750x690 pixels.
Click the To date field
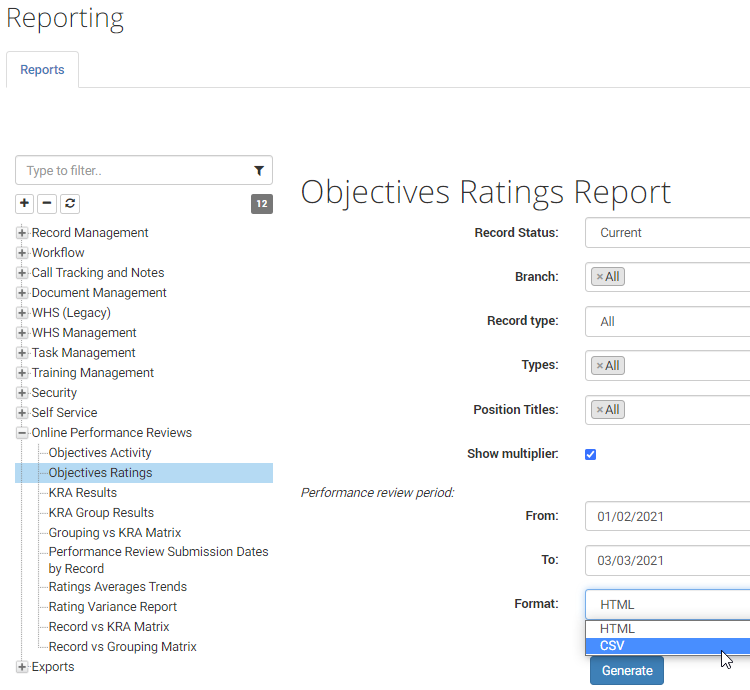(x=667, y=560)
